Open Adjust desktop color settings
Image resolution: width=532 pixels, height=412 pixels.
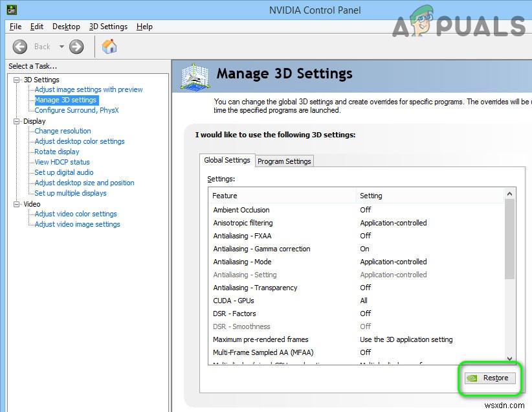pos(80,141)
